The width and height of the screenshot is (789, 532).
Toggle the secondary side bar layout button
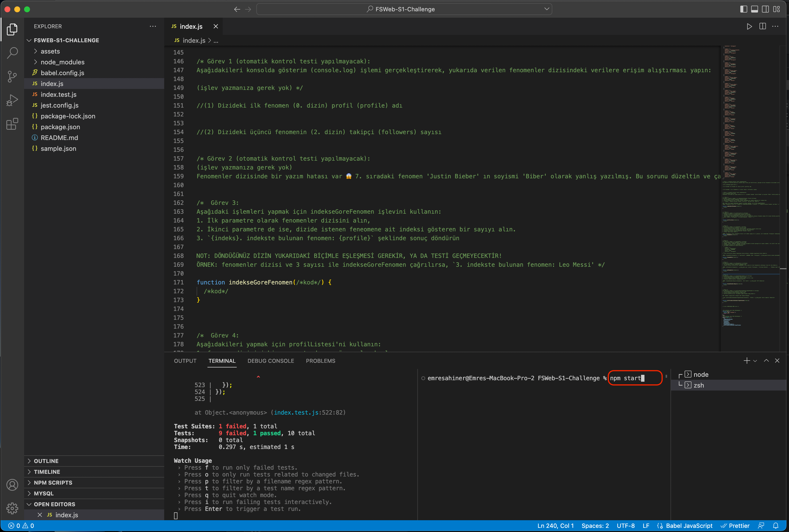point(765,9)
